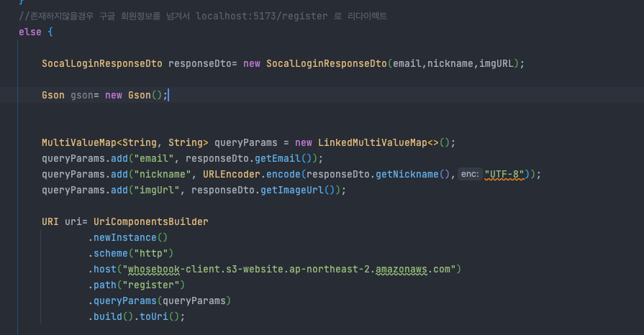Click the 'URLEncoder' class name
Viewport: 644px width, 335px height.
[x=231, y=175]
